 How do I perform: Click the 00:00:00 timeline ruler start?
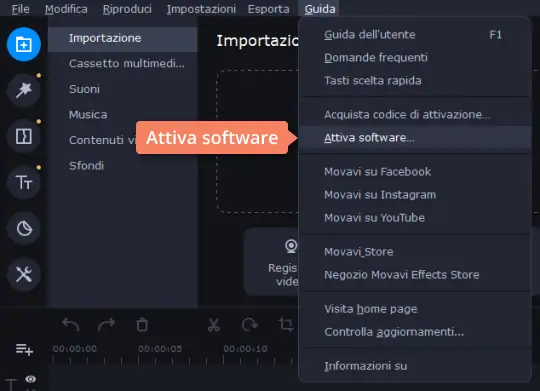point(75,349)
